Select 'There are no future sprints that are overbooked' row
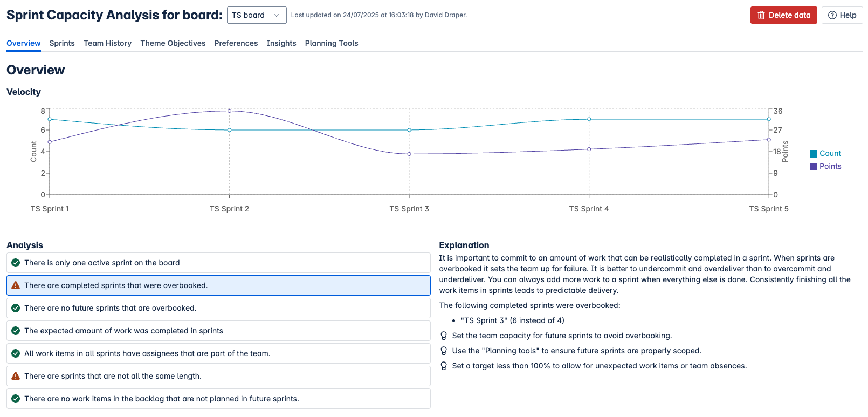The width and height of the screenshot is (868, 417). tap(218, 308)
